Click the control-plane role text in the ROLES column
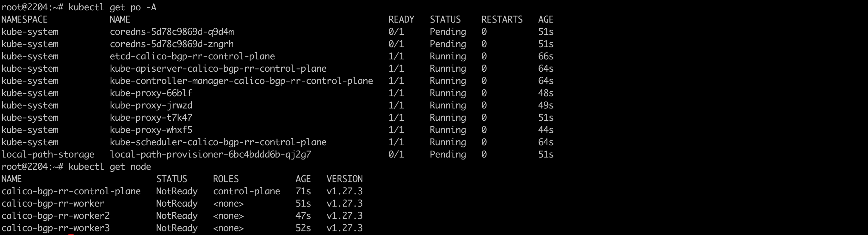The image size is (868, 235). pos(246,191)
